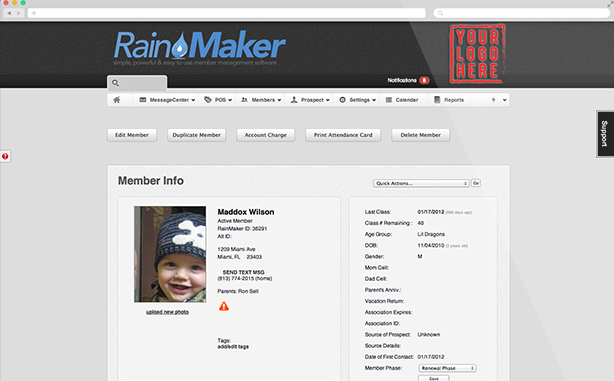Open the notifications count badge
The width and height of the screenshot is (614, 381).
pyautogui.click(x=424, y=80)
